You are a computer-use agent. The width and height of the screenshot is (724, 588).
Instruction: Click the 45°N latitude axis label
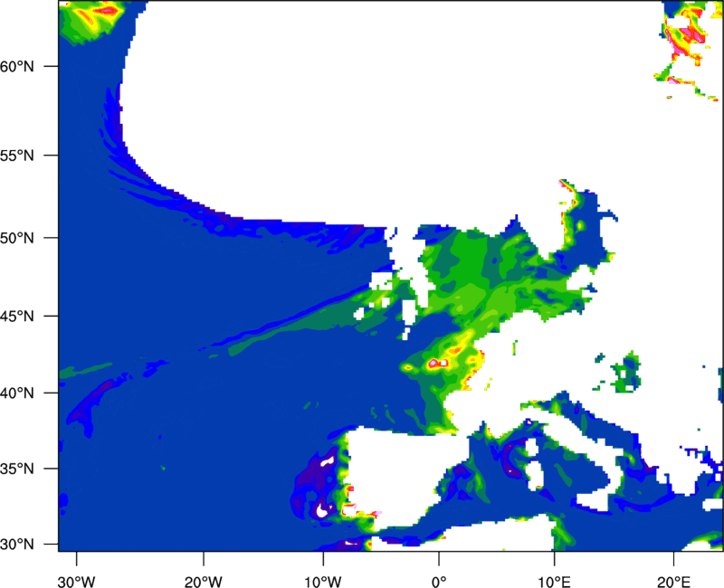17,316
